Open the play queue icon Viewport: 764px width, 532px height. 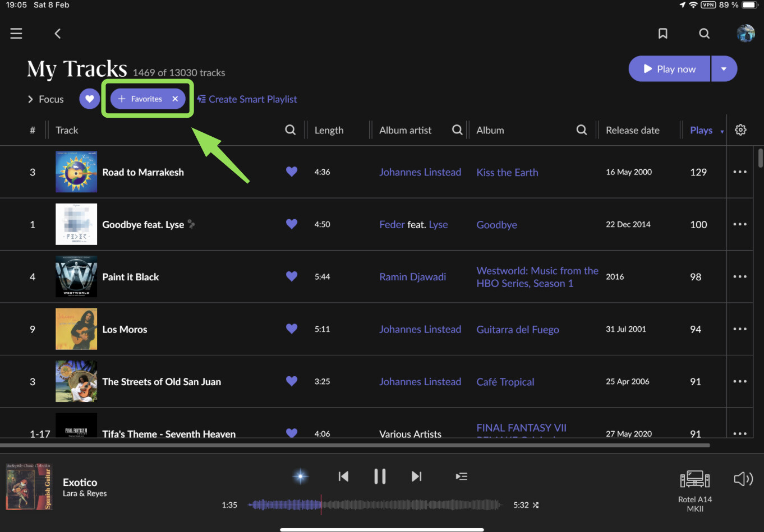(461, 477)
